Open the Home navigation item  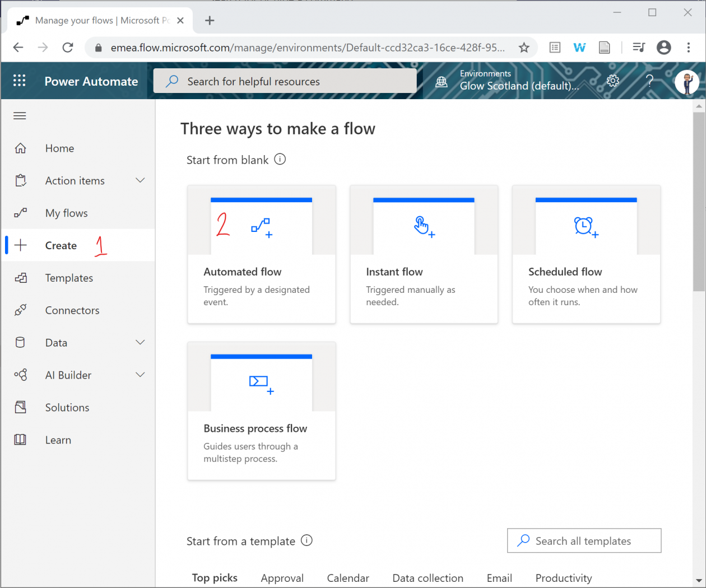(x=78, y=148)
